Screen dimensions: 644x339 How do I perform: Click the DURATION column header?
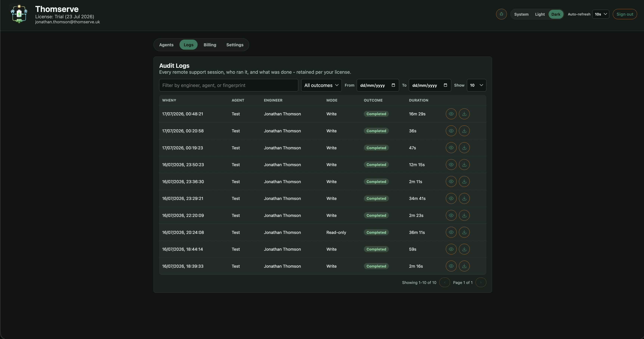point(419,100)
